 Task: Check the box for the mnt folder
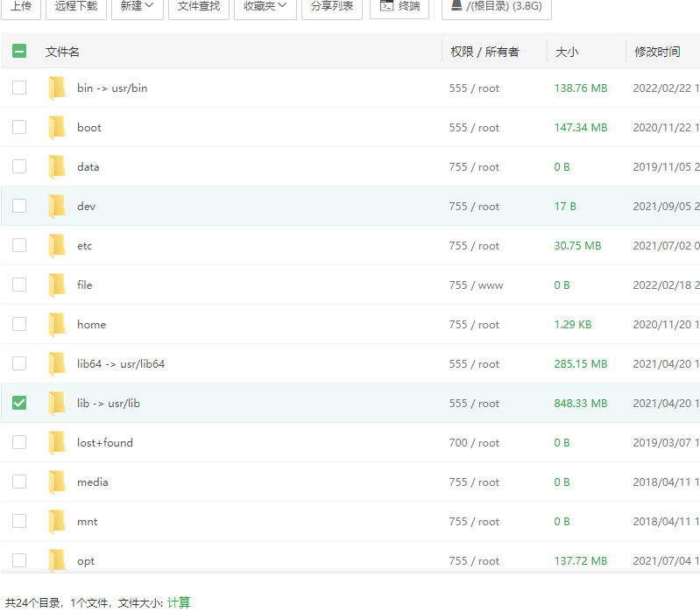tap(19, 521)
